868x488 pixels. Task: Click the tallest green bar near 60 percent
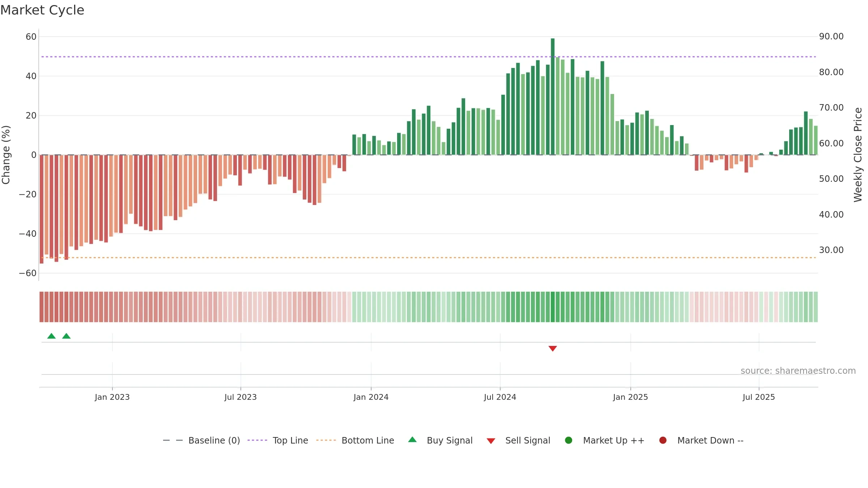[x=553, y=97]
